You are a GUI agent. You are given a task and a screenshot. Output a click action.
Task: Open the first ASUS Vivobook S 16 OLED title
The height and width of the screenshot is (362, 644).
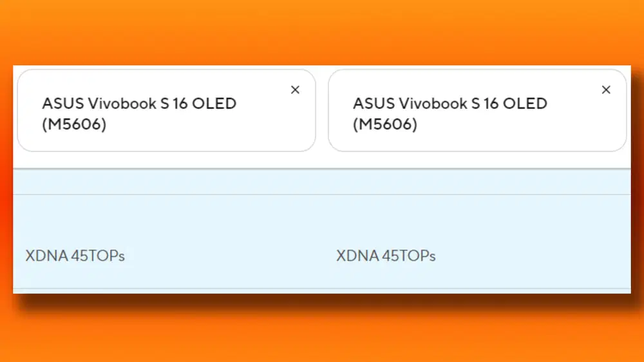(x=139, y=103)
